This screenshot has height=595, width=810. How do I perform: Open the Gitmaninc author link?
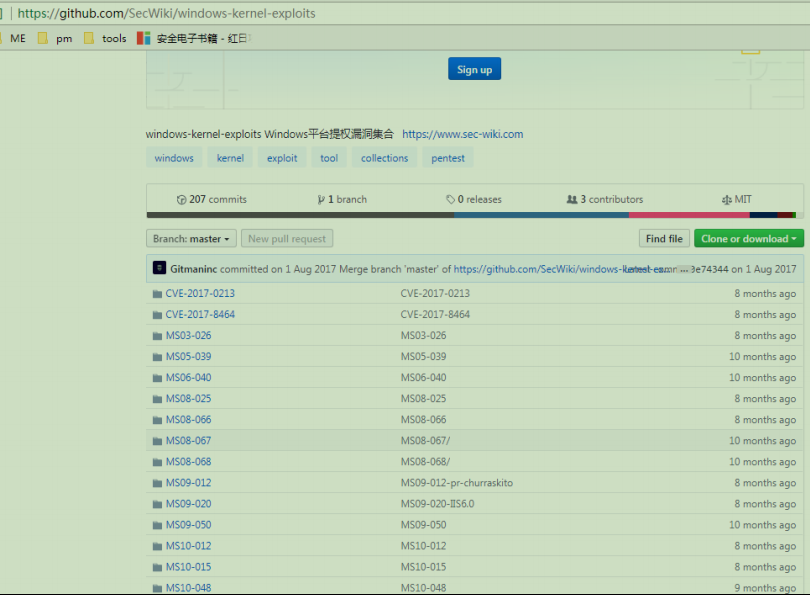click(x=194, y=269)
